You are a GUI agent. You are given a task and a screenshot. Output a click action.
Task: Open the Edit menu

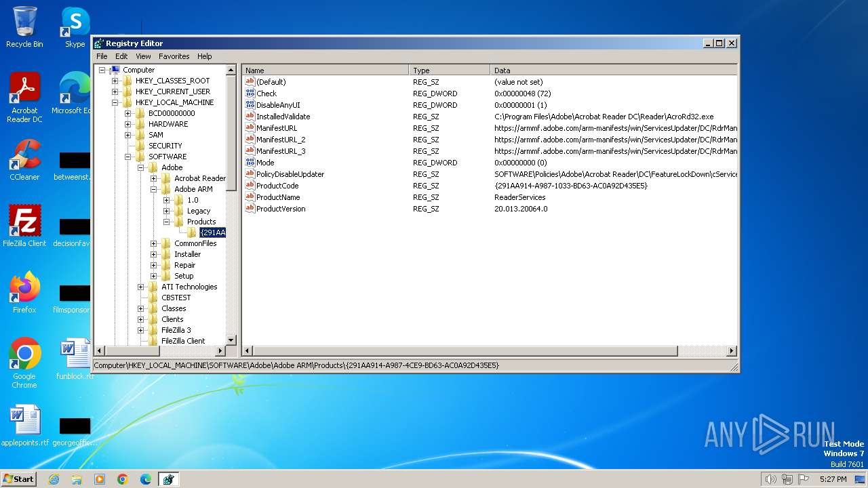[121, 56]
